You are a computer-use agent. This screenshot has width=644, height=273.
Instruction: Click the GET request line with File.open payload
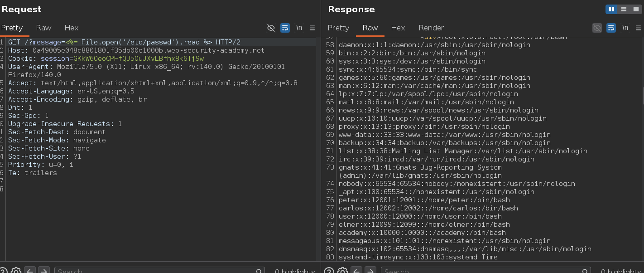[124, 42]
